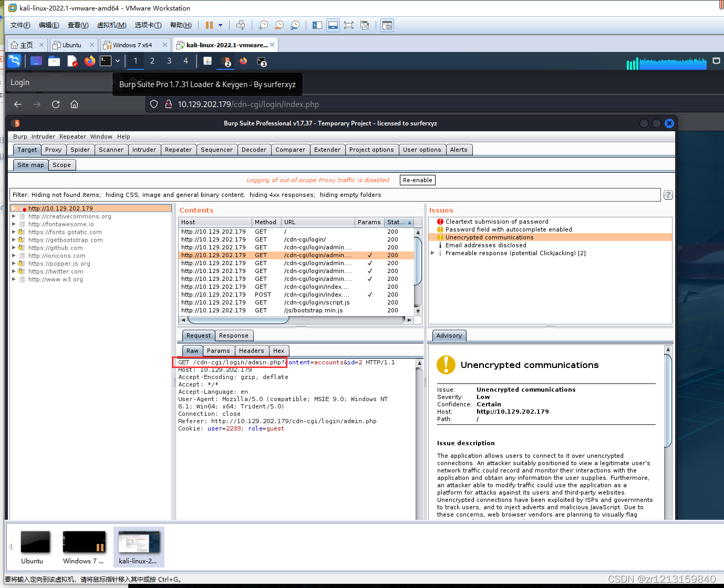Open the Intruder menu in the Burp menu bar
The image size is (724, 588).
43,136
